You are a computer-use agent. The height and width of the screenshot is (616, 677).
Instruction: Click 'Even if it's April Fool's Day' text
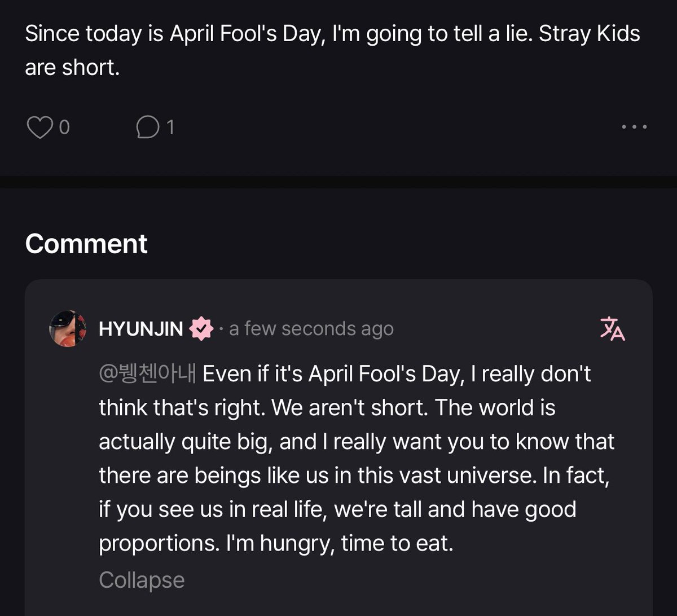(x=333, y=374)
